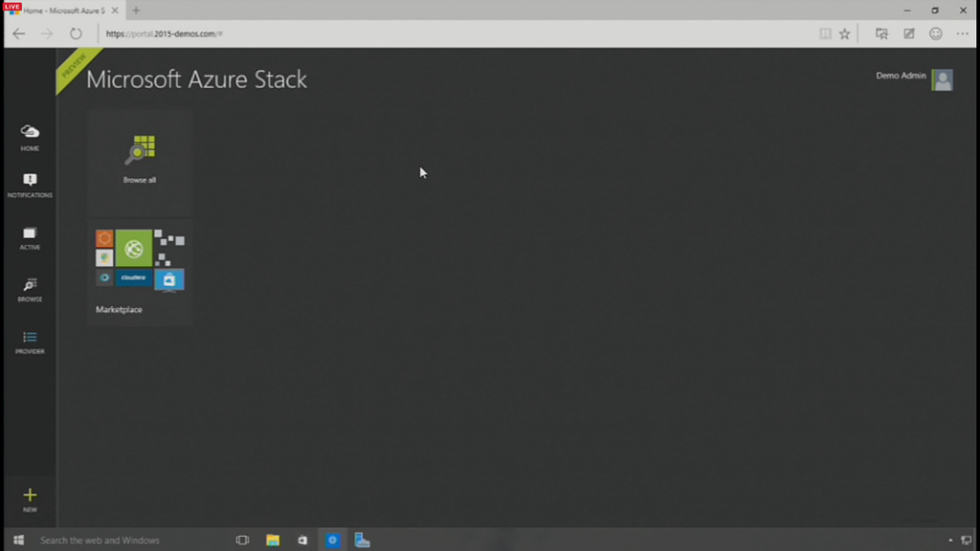980x551 pixels.
Task: Show Active items in the sidebar
Action: [x=30, y=238]
